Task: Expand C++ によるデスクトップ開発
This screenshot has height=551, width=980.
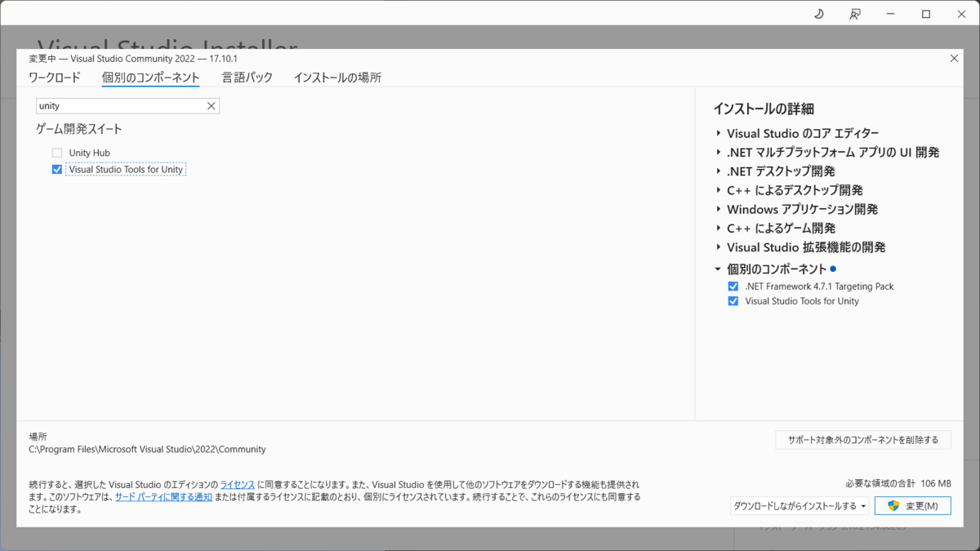Action: pyautogui.click(x=718, y=190)
